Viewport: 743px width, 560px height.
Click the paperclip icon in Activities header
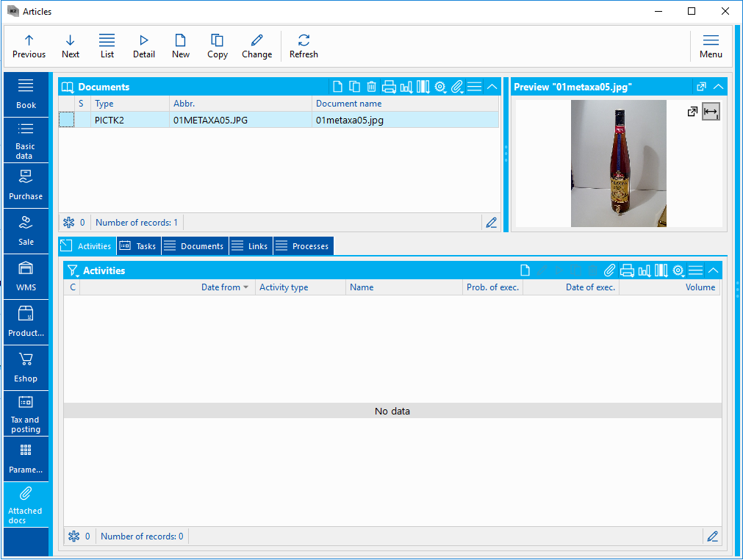point(610,270)
